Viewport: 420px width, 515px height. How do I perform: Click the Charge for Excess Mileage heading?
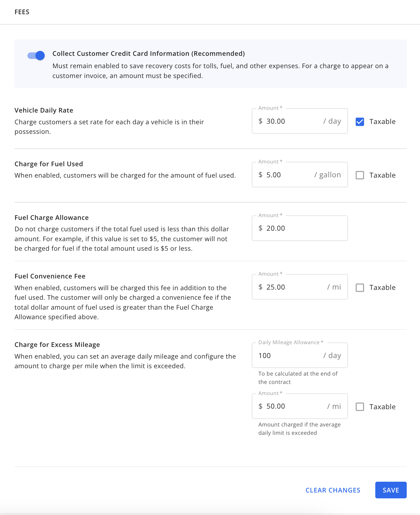pos(57,344)
